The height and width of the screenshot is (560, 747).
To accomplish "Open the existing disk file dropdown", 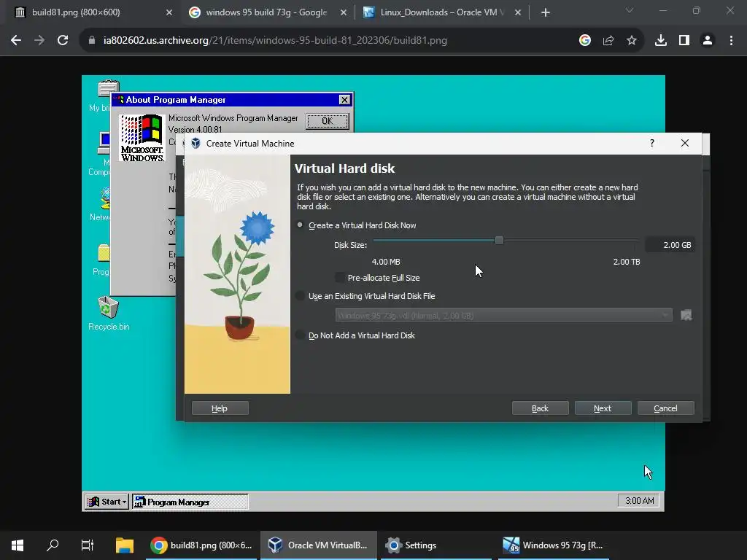I will tap(503, 315).
